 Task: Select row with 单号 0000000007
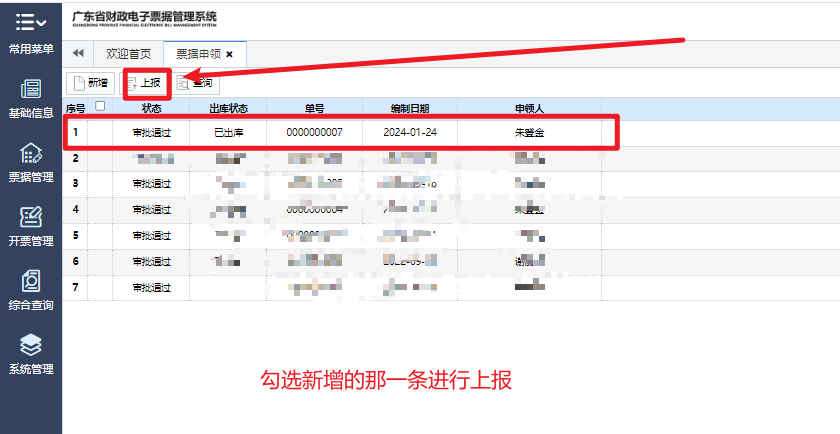pyautogui.click(x=314, y=132)
